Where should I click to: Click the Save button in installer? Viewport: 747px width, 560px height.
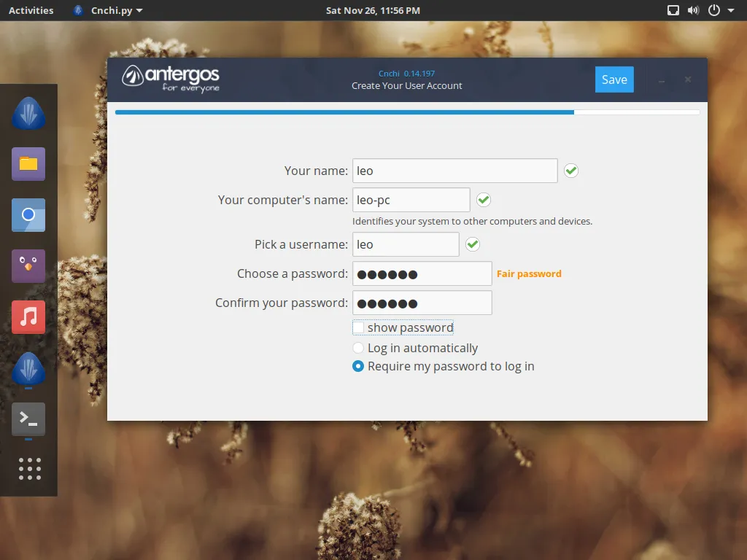[614, 79]
